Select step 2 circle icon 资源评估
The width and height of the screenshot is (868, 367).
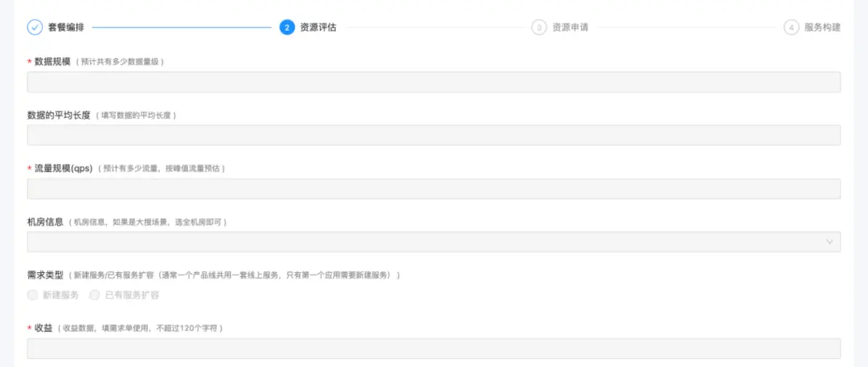287,27
